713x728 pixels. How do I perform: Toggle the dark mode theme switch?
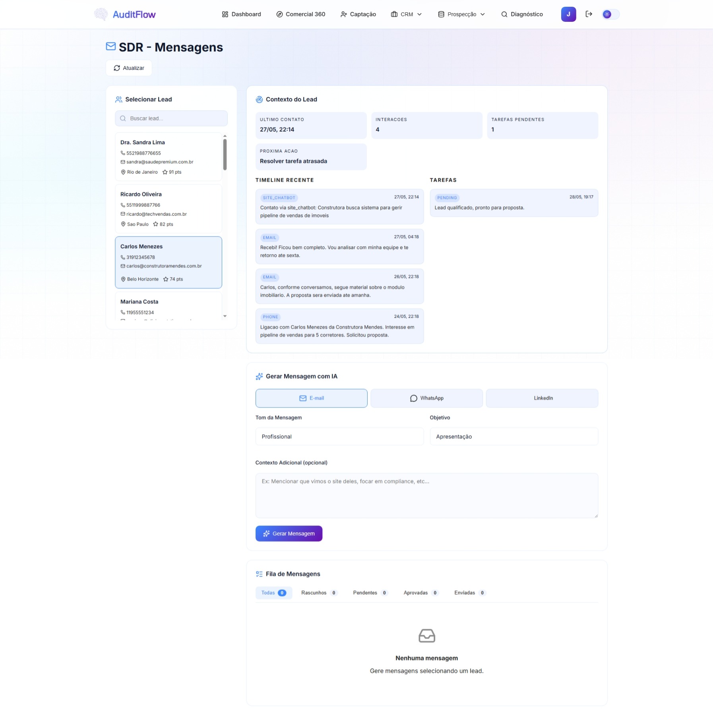[610, 14]
